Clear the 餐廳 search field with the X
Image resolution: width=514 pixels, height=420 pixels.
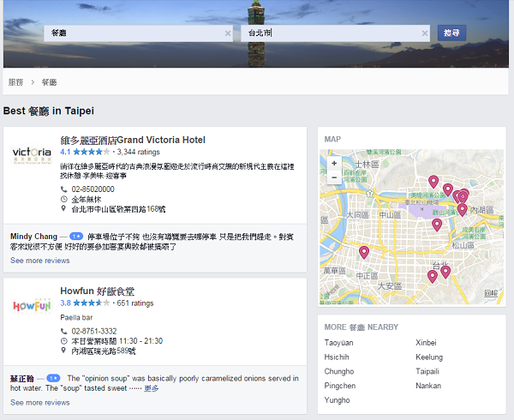pyautogui.click(x=228, y=33)
